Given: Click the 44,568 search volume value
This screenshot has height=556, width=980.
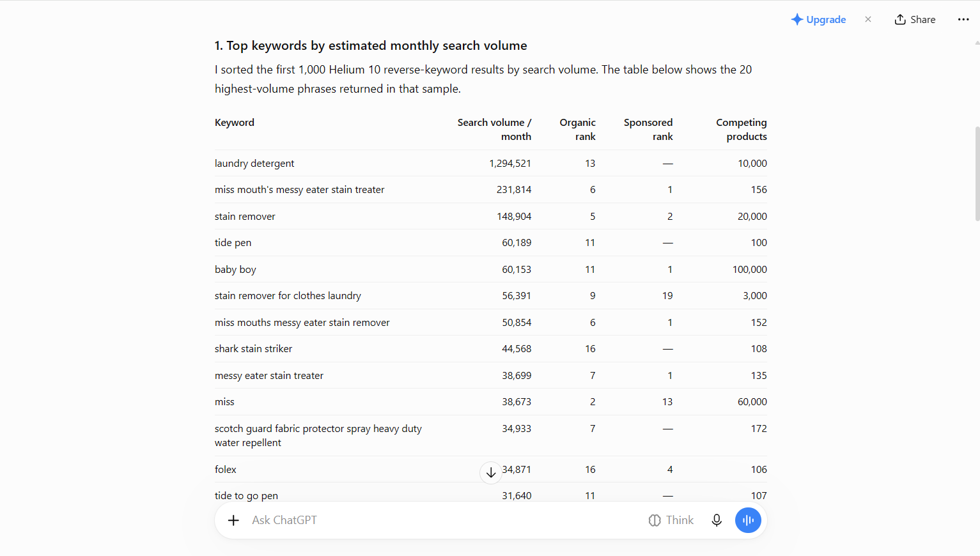Looking at the screenshot, I should 517,349.
